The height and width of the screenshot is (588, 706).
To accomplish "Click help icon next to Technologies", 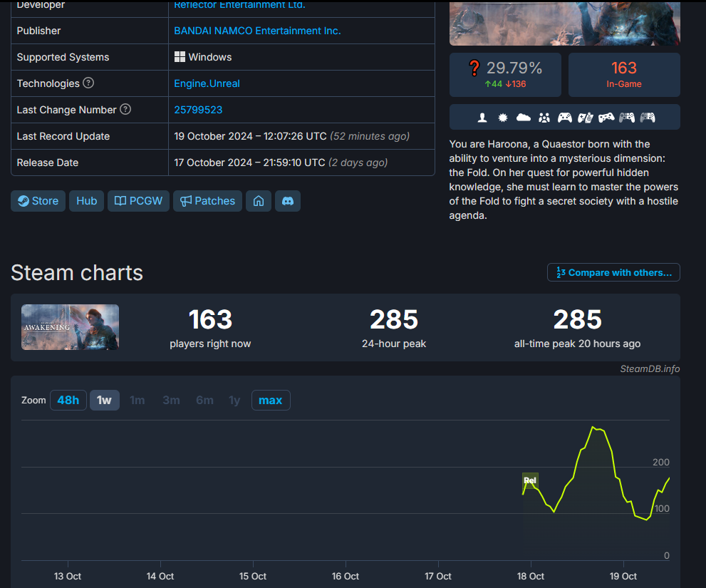I will pos(89,83).
